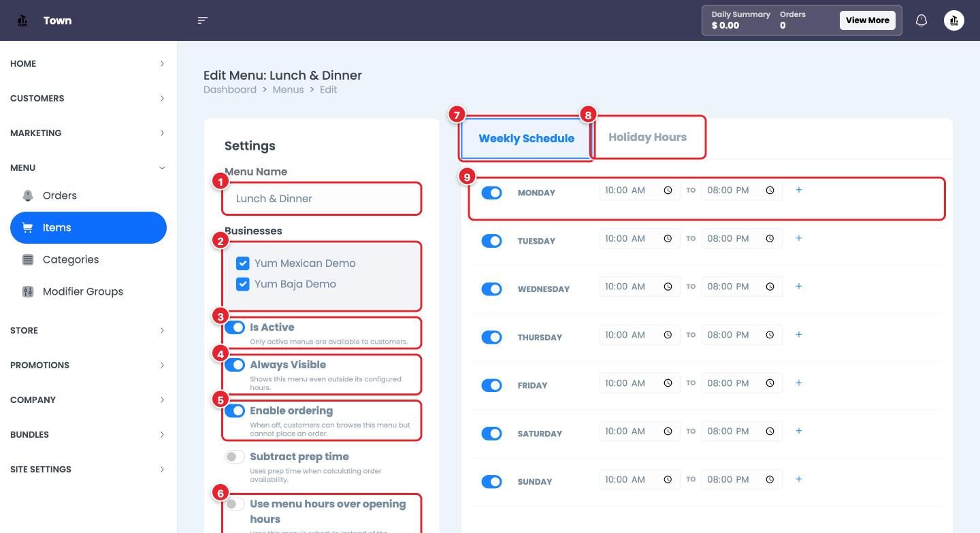Select the Weekly Schedule tab

[x=526, y=138]
